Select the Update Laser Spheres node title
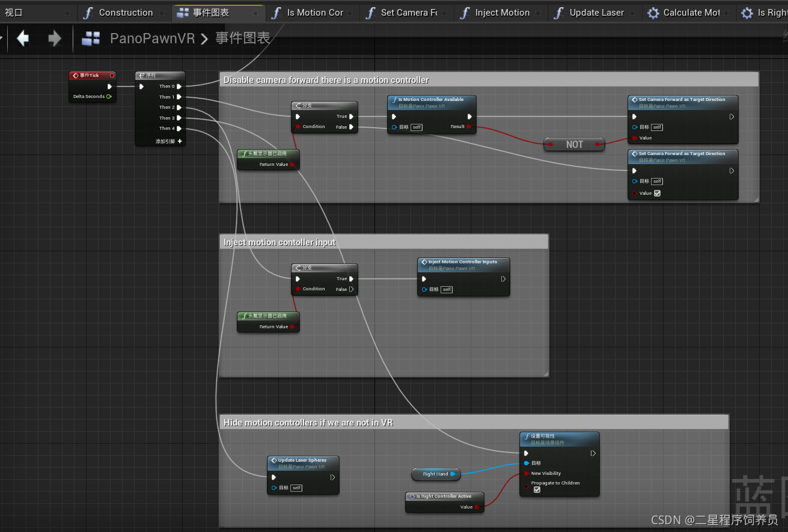 tap(303, 463)
